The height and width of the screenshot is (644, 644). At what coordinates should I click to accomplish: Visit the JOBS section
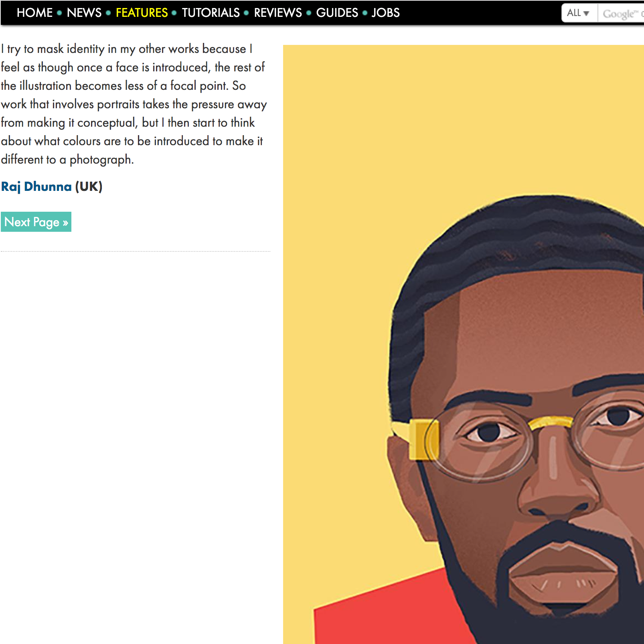pyautogui.click(x=385, y=13)
